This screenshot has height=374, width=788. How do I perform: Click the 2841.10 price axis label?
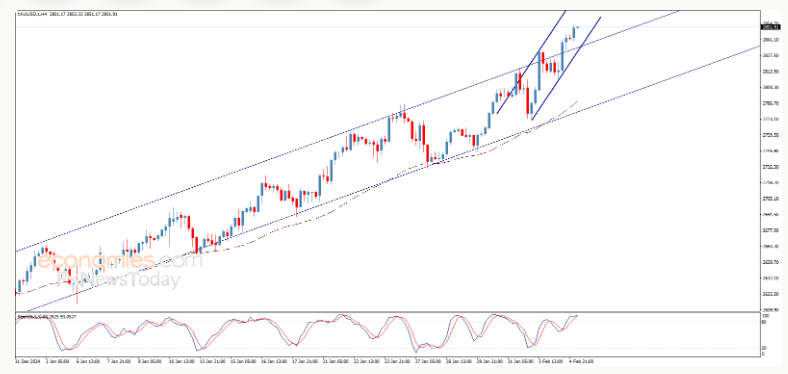(x=770, y=40)
